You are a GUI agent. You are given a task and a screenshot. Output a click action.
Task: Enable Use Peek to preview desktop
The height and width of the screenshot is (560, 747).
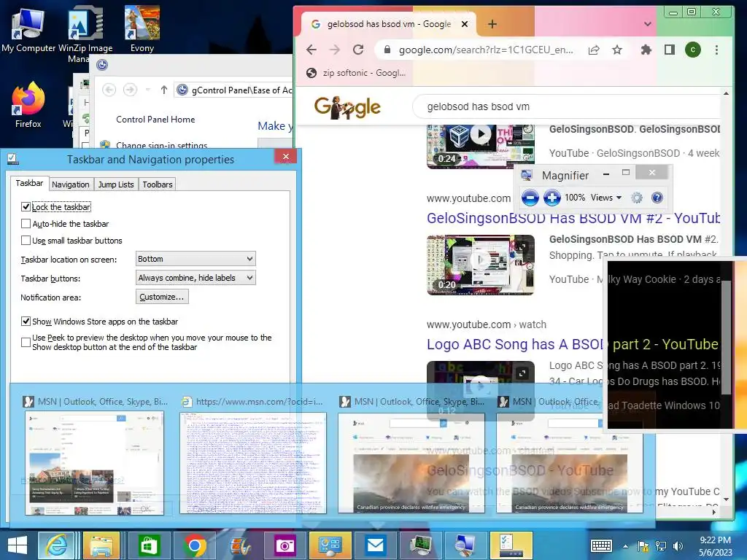click(x=26, y=343)
